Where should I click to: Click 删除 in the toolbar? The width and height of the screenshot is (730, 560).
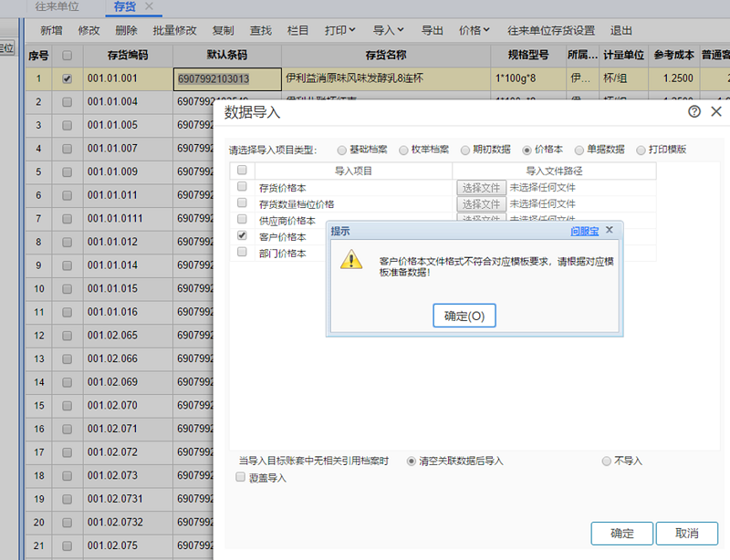coord(126,31)
